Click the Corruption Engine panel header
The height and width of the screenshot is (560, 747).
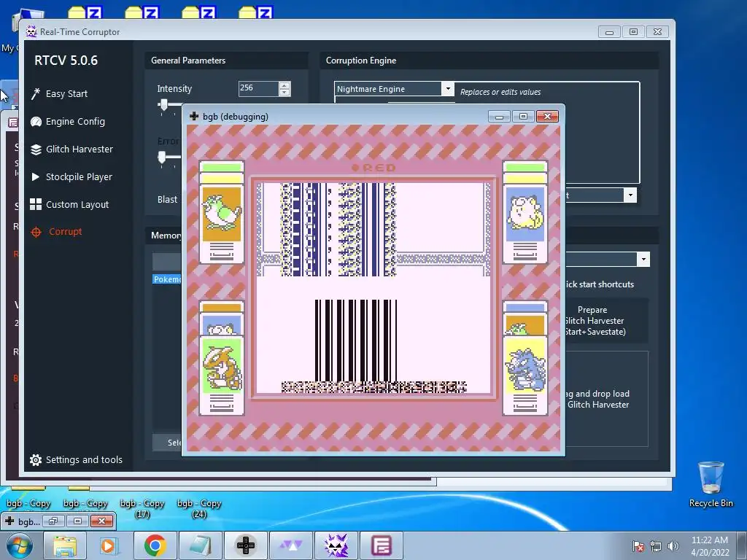tap(489, 61)
